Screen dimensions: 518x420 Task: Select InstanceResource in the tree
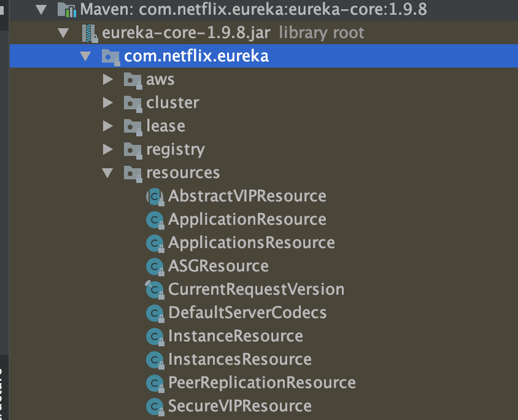point(235,336)
